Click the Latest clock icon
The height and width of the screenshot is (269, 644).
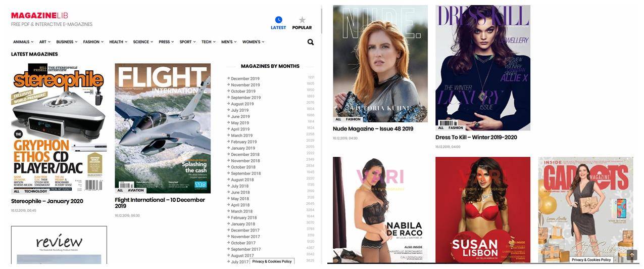[x=278, y=20]
